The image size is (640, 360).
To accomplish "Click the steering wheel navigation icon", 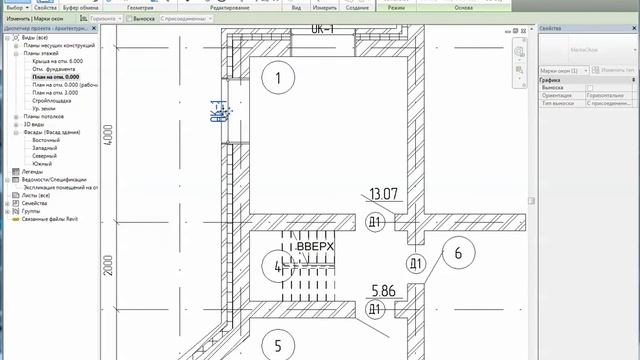I will pyautogui.click(x=519, y=52).
